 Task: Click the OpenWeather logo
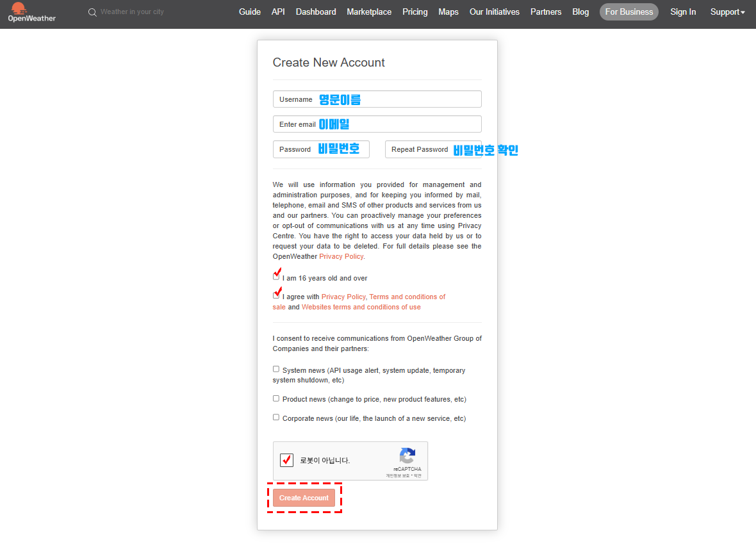point(32,13)
